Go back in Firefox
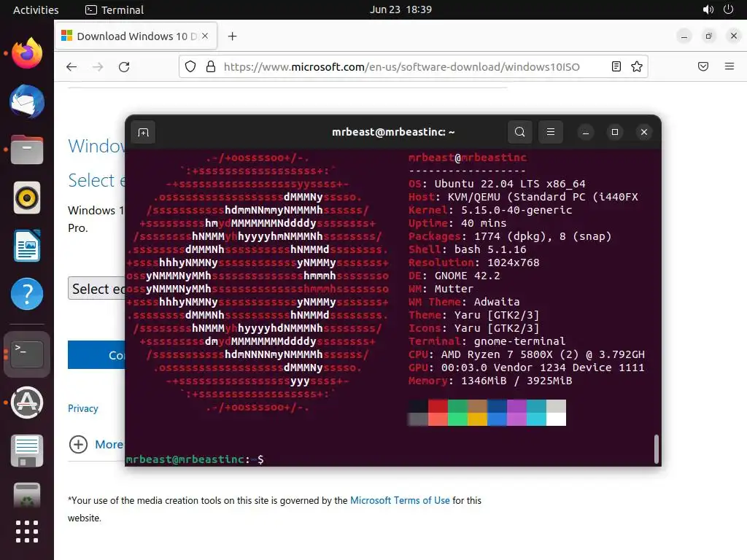 click(71, 66)
